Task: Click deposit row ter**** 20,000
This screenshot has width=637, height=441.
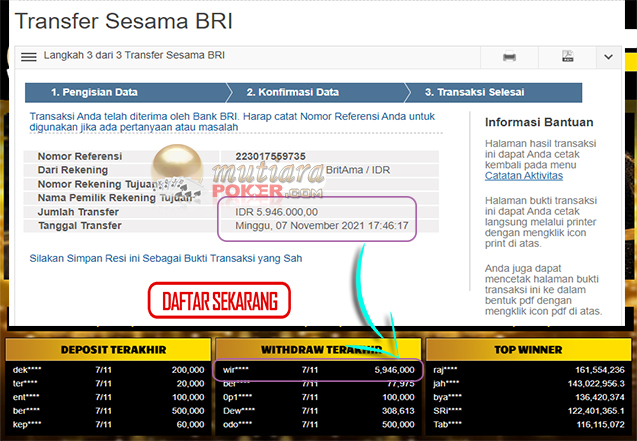Action: click(x=108, y=384)
